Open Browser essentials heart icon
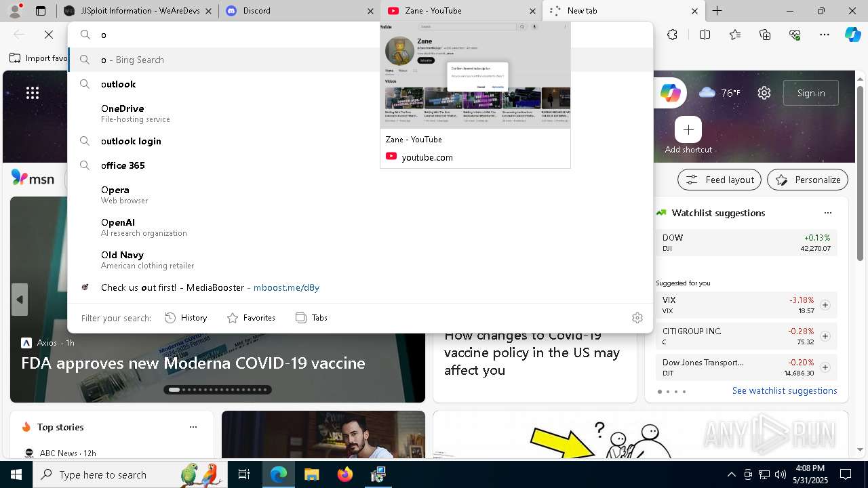The width and height of the screenshot is (868, 488). click(x=795, y=35)
